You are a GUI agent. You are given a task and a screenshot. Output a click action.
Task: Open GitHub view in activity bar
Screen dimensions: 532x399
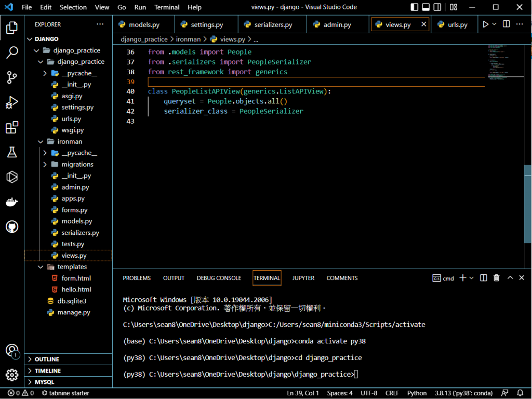pyautogui.click(x=11, y=227)
